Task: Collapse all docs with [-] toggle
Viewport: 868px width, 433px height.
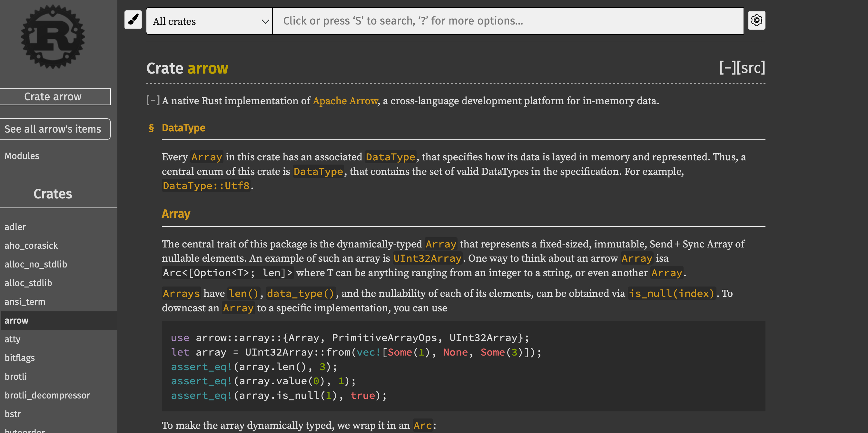Action: (x=727, y=68)
